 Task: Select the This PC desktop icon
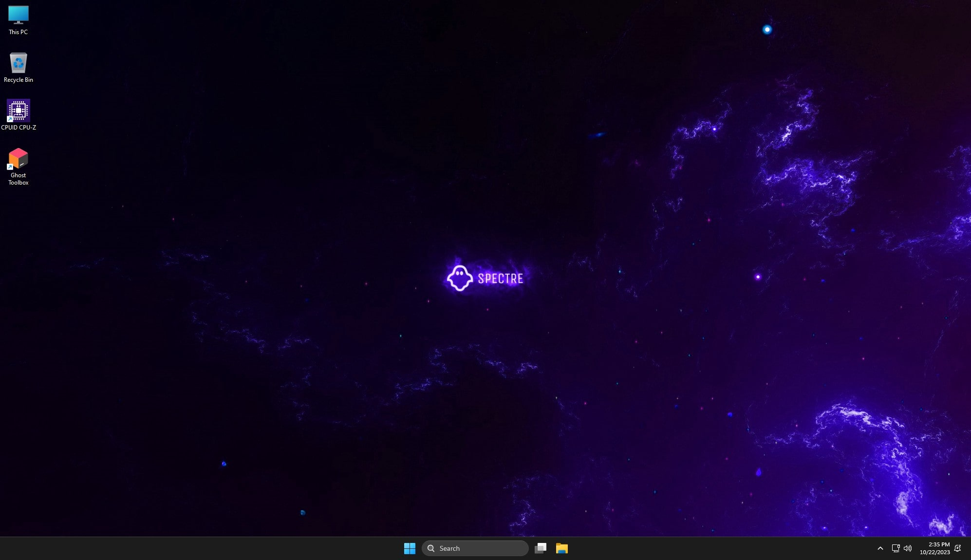coord(19,20)
